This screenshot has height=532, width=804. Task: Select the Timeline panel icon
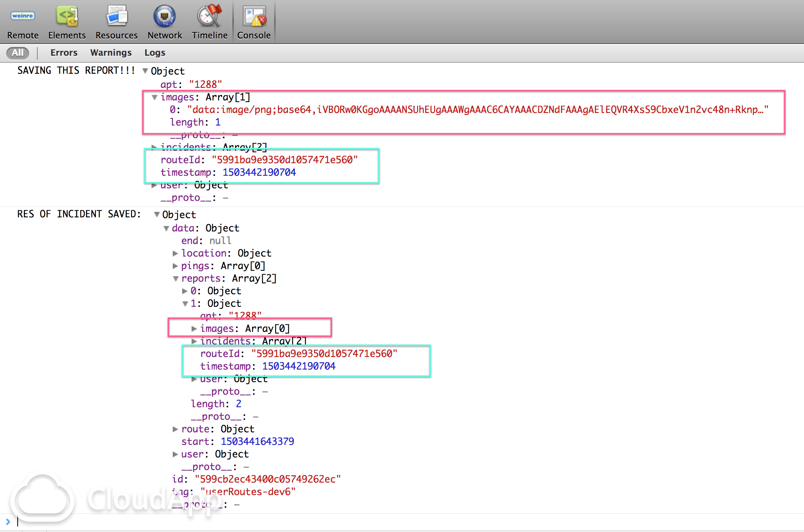point(209,16)
